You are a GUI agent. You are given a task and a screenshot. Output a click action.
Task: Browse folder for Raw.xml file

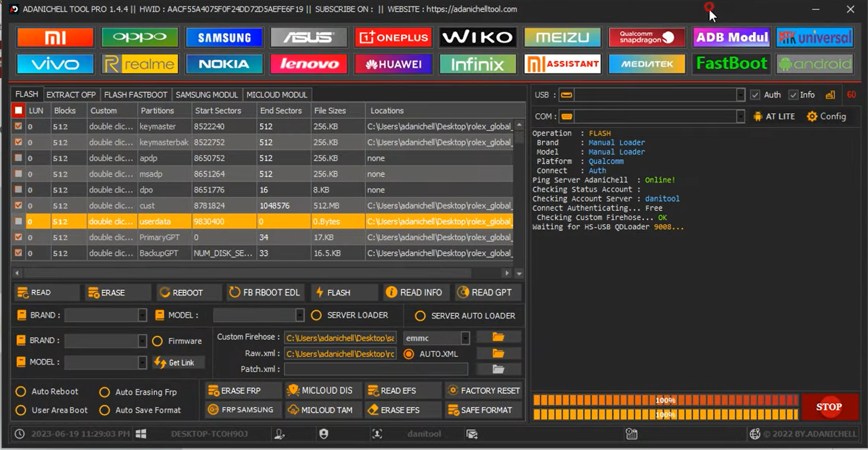498,353
